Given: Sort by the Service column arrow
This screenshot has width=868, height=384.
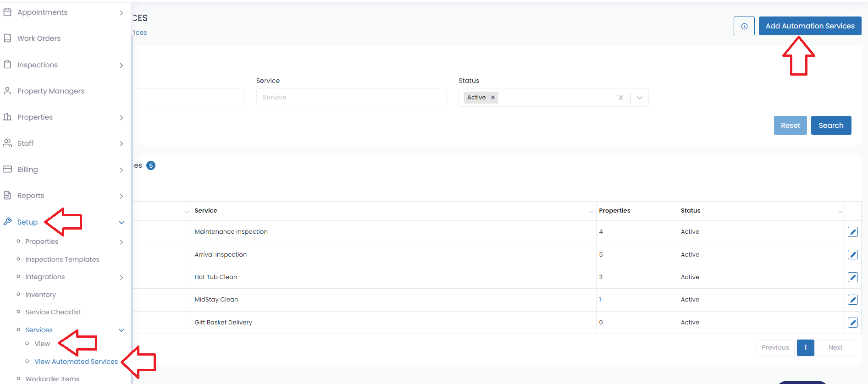Looking at the screenshot, I should pos(591,211).
